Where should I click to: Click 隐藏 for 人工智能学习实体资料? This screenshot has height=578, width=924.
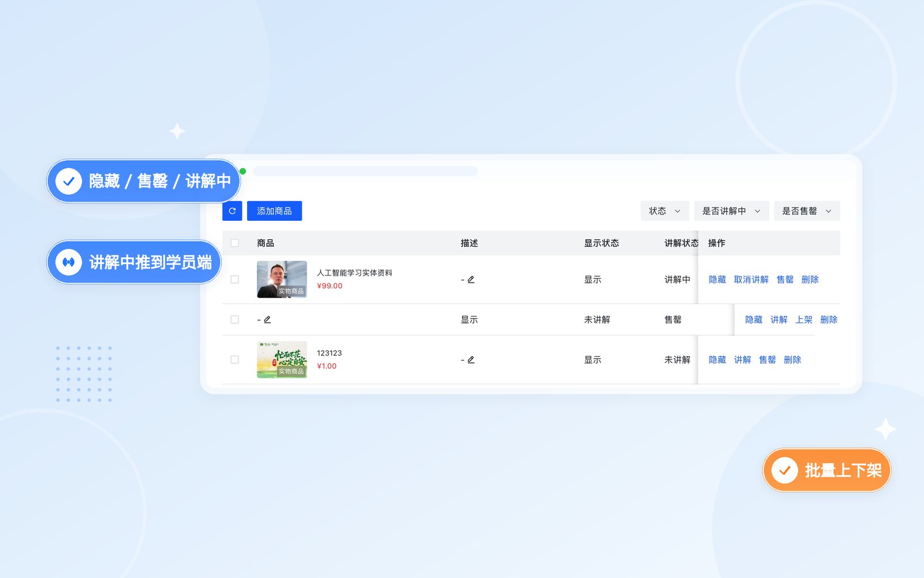[x=717, y=279]
